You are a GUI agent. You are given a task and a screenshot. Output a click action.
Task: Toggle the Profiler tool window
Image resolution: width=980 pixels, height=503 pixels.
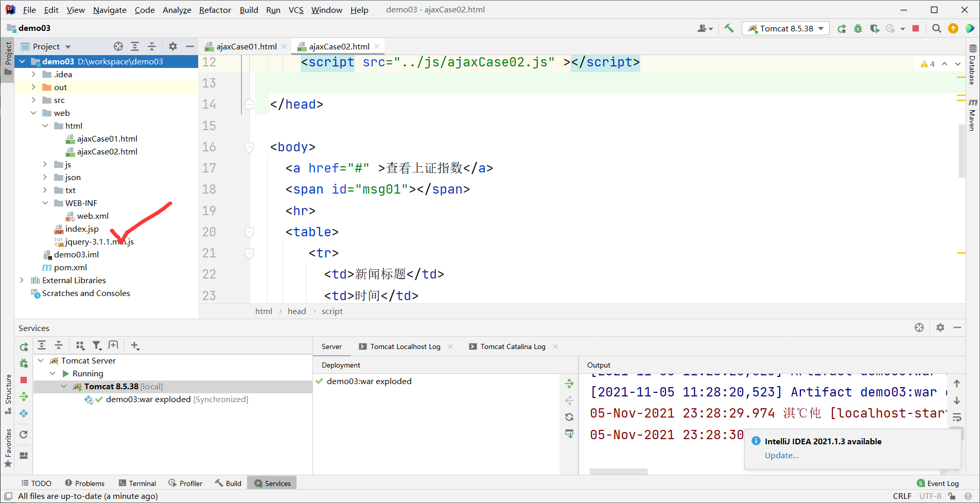[x=185, y=483]
